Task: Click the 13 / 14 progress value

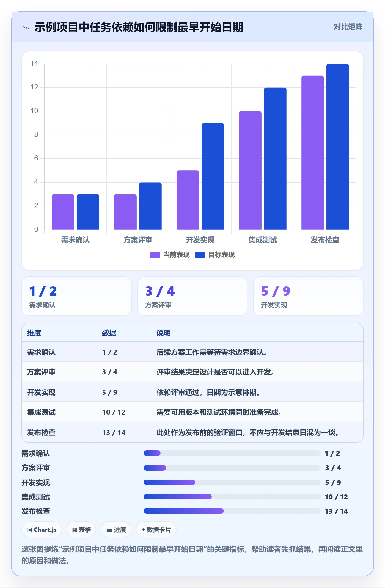Action: pyautogui.click(x=336, y=511)
